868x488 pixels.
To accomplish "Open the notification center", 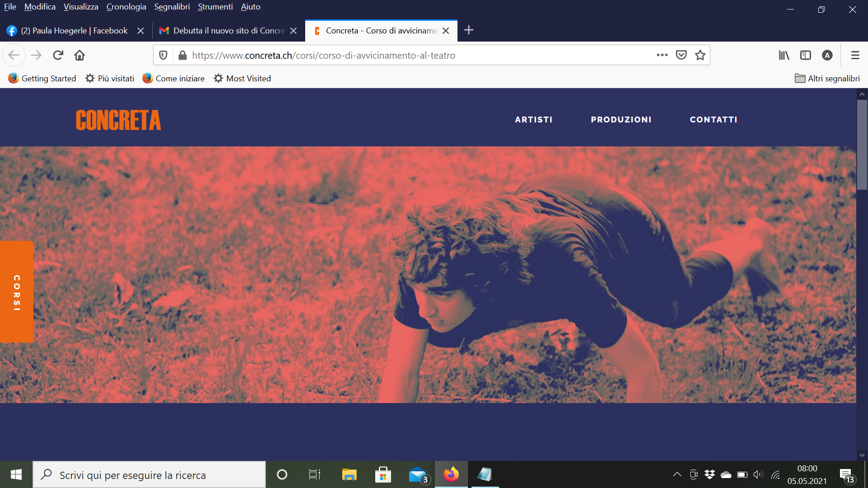I will click(847, 475).
